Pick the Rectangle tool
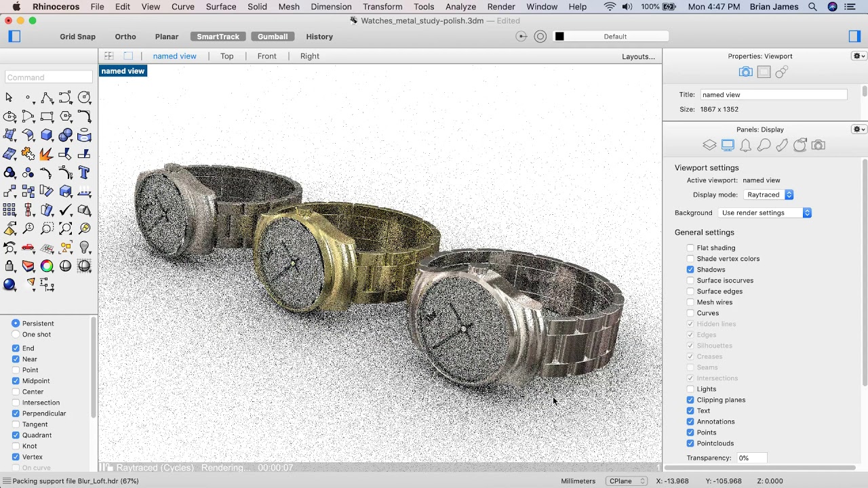 coord(47,117)
